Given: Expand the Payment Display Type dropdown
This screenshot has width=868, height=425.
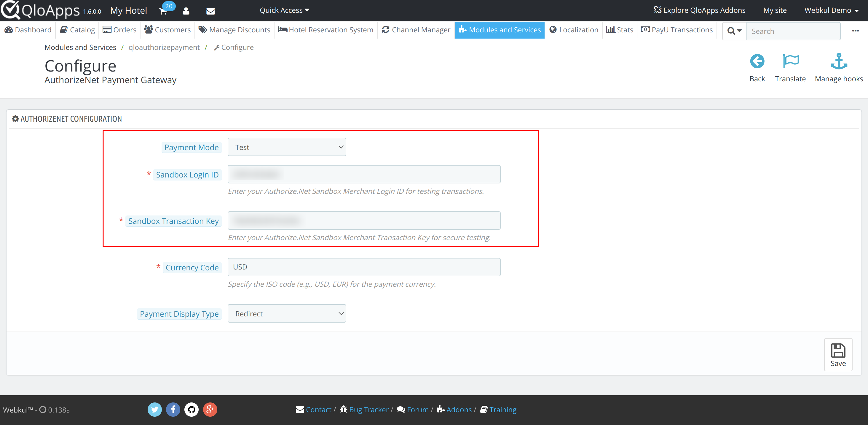Looking at the screenshot, I should click(x=287, y=314).
